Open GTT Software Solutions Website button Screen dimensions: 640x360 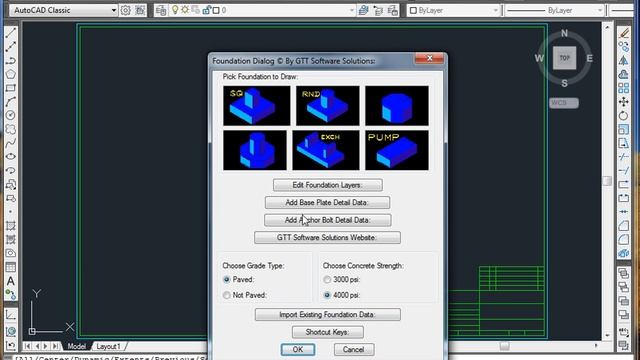point(327,238)
